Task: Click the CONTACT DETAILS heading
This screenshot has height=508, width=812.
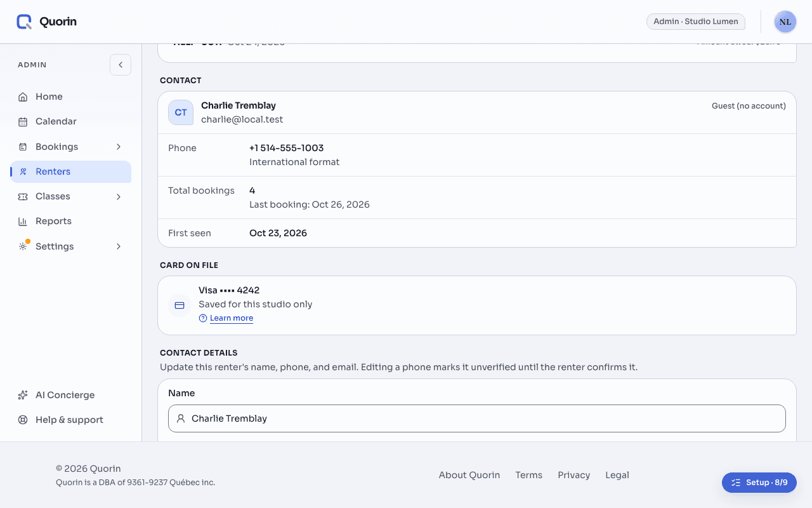Action: (x=199, y=353)
